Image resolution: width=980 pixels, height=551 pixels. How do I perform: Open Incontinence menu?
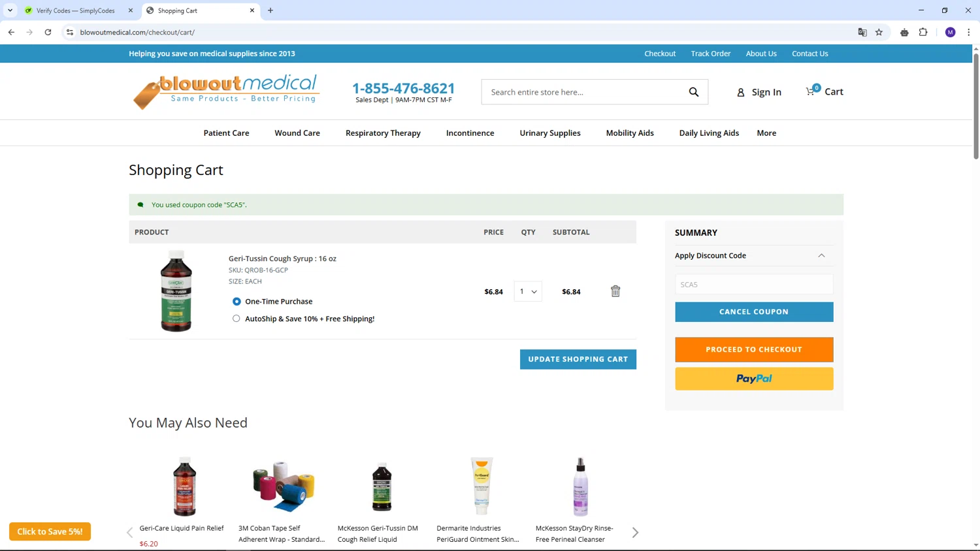point(470,133)
